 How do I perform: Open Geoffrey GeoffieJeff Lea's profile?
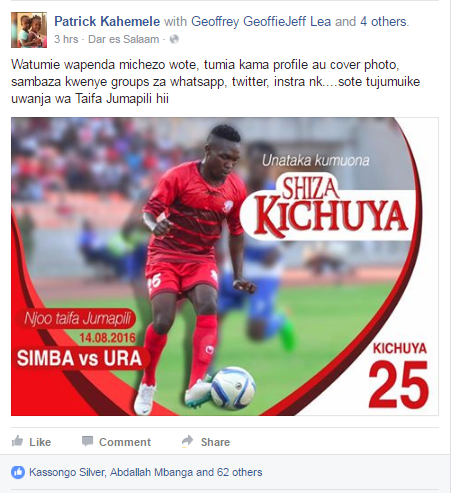[x=261, y=22]
